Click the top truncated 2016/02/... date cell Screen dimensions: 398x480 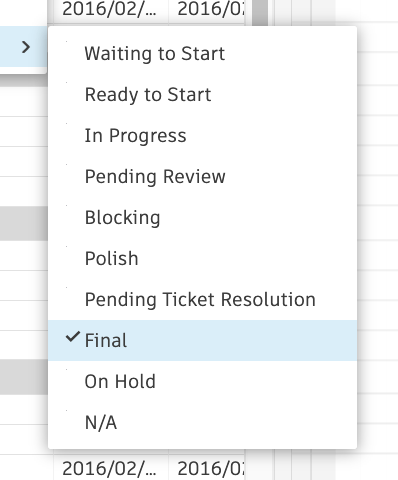(x=110, y=10)
